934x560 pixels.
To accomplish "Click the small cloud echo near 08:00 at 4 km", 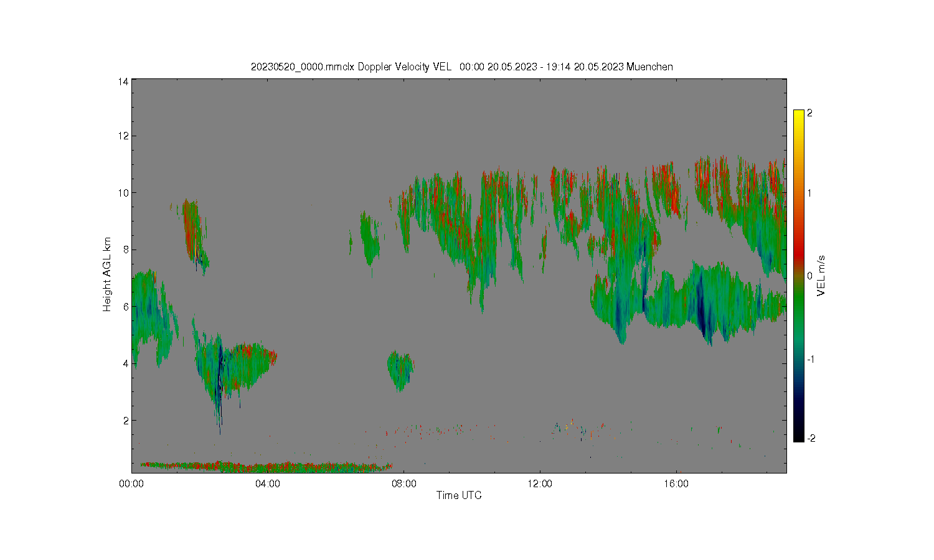I will [400, 371].
